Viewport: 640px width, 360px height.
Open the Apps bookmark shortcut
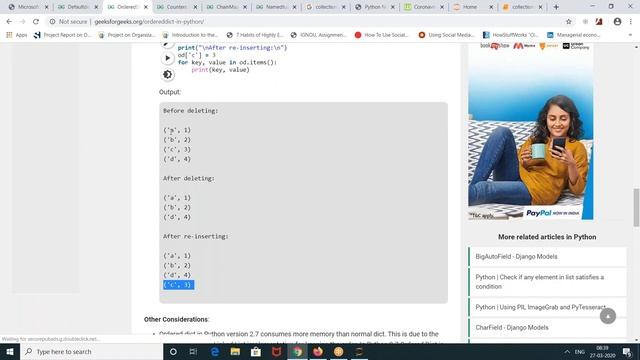point(17,35)
